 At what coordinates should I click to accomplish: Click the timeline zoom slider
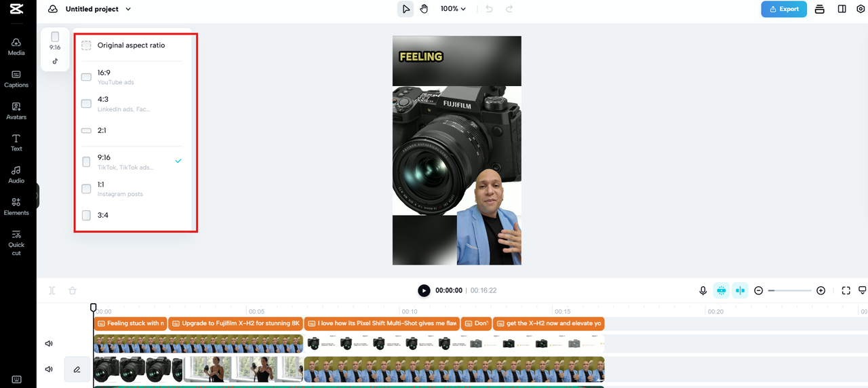pos(789,290)
